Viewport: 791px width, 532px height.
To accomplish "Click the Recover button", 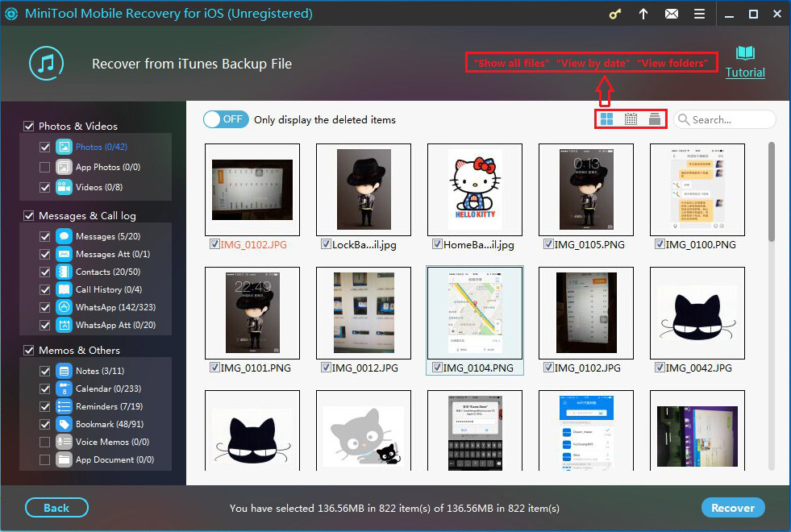I will (733, 508).
